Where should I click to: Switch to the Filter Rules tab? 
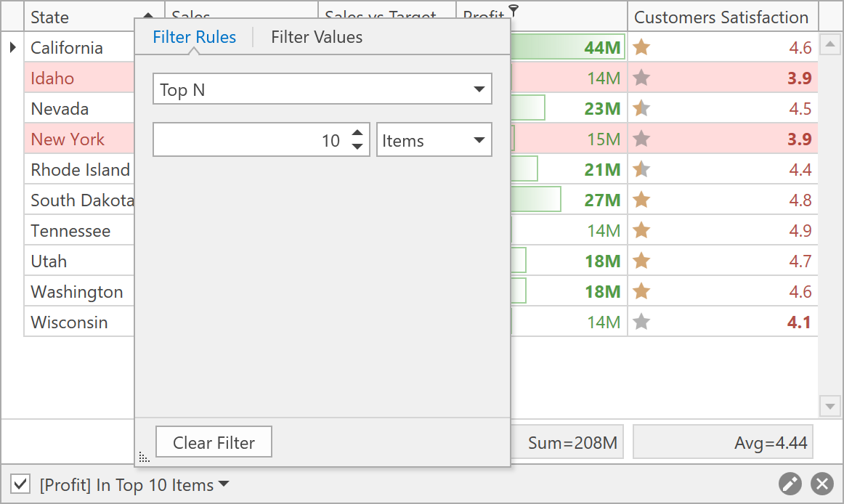click(x=195, y=36)
